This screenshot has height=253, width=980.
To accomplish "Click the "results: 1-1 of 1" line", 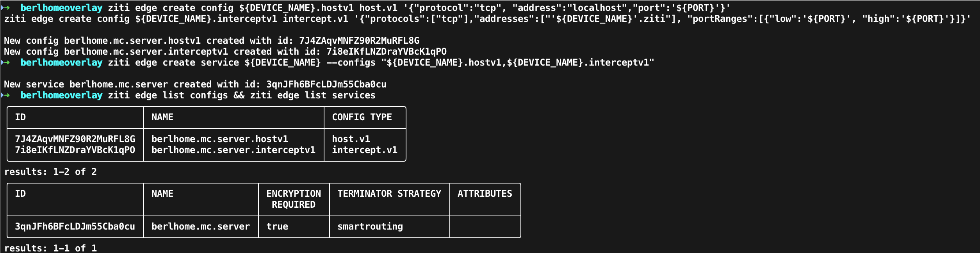I will (50, 248).
